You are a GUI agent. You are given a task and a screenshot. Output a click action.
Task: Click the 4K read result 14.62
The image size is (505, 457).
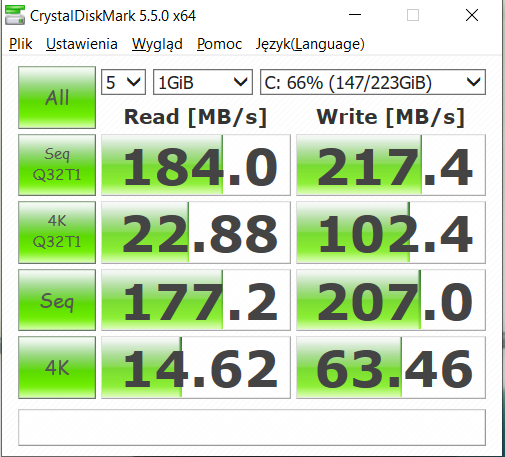pos(196,367)
